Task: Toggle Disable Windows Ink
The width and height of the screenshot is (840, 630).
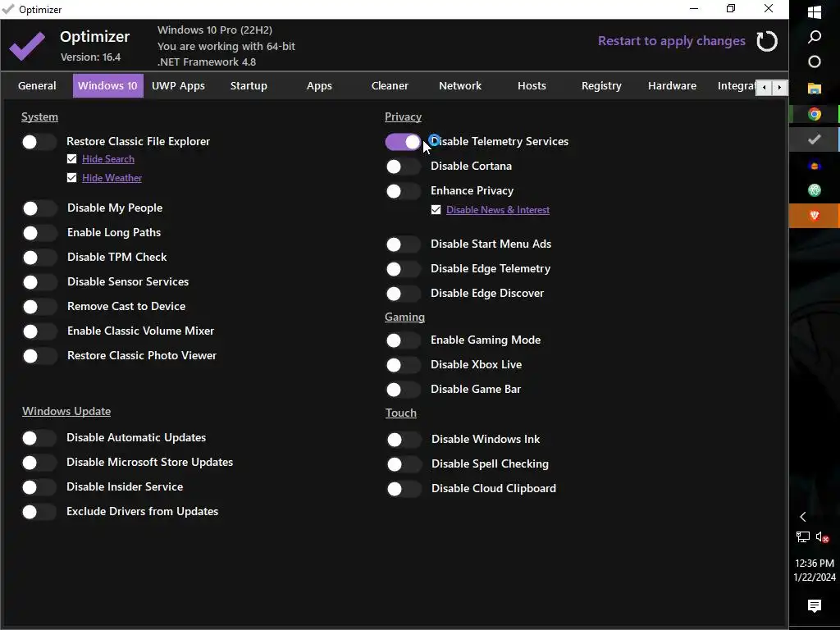Action: tap(404, 440)
